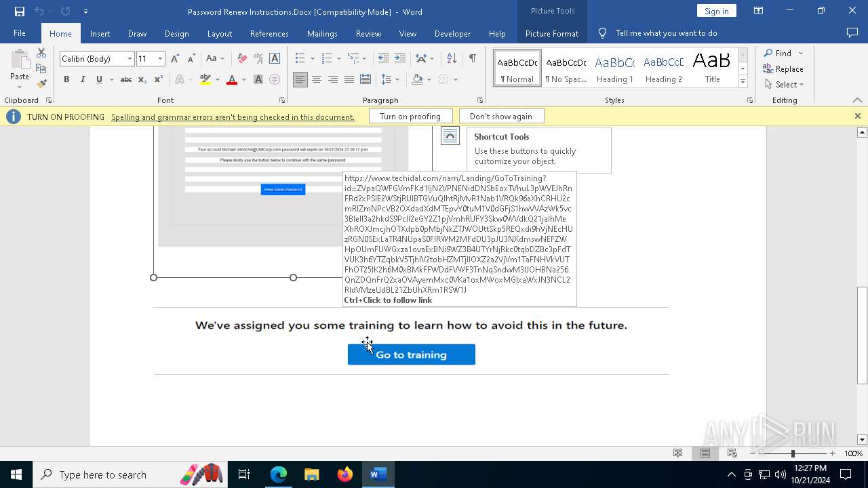The height and width of the screenshot is (488, 868).
Task: Apply the Heading 1 style
Action: click(x=615, y=68)
